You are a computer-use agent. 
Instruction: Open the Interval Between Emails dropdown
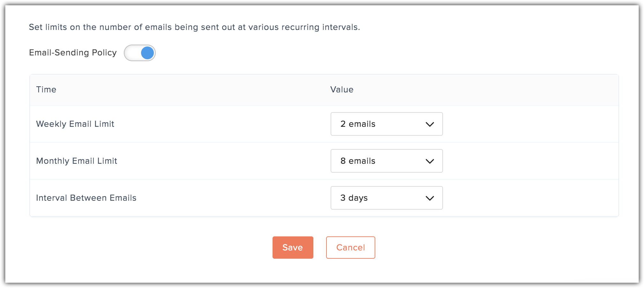point(386,198)
